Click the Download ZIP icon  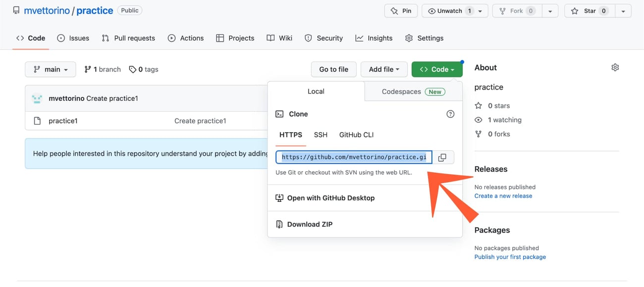(x=279, y=224)
